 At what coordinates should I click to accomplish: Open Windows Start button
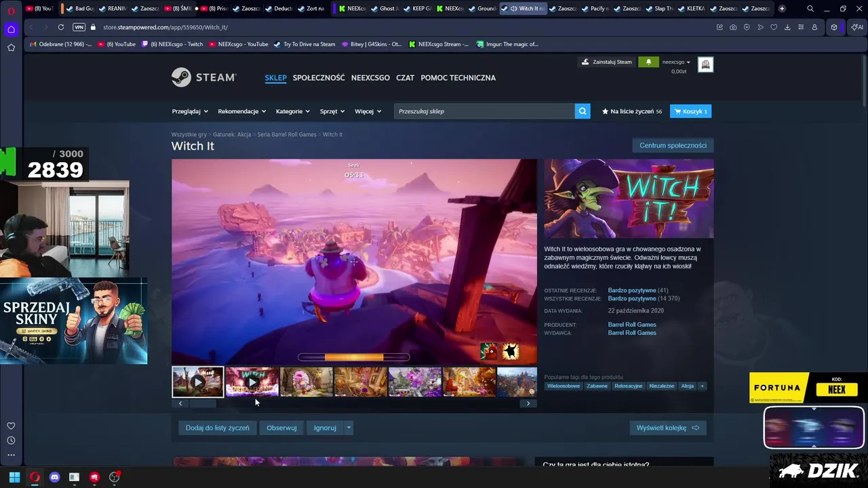click(14, 477)
